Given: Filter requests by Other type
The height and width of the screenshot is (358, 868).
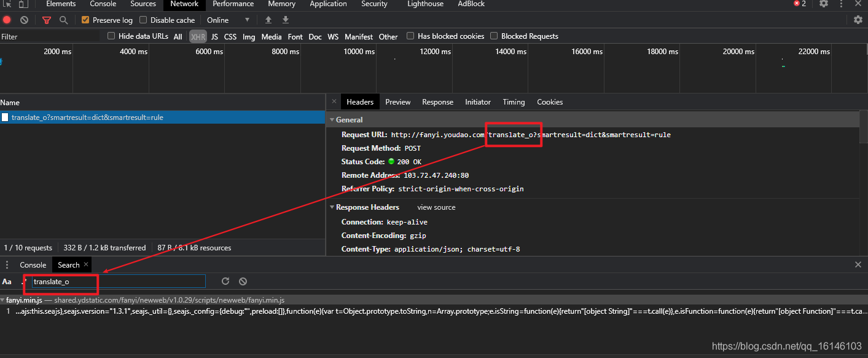Looking at the screenshot, I should coord(388,36).
